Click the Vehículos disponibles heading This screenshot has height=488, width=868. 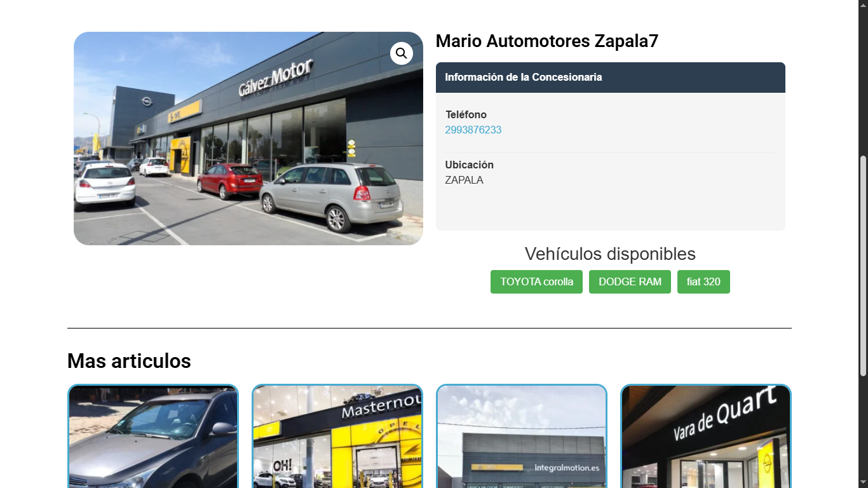point(610,254)
